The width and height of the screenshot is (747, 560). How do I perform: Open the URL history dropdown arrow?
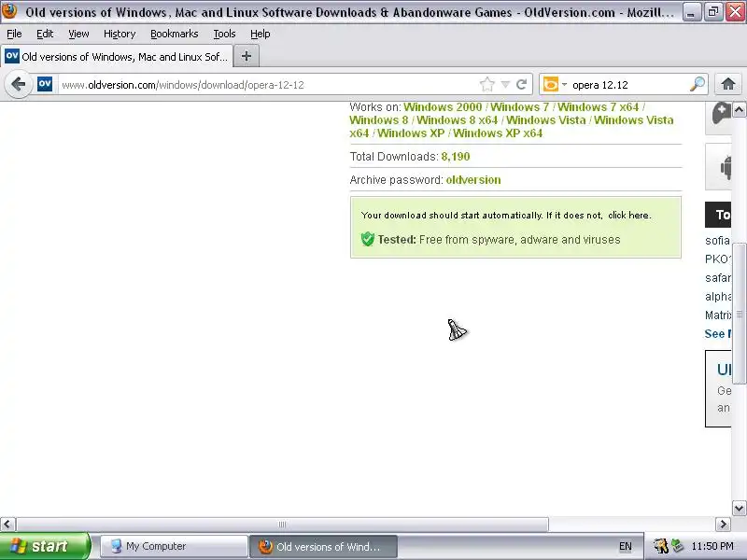505,85
